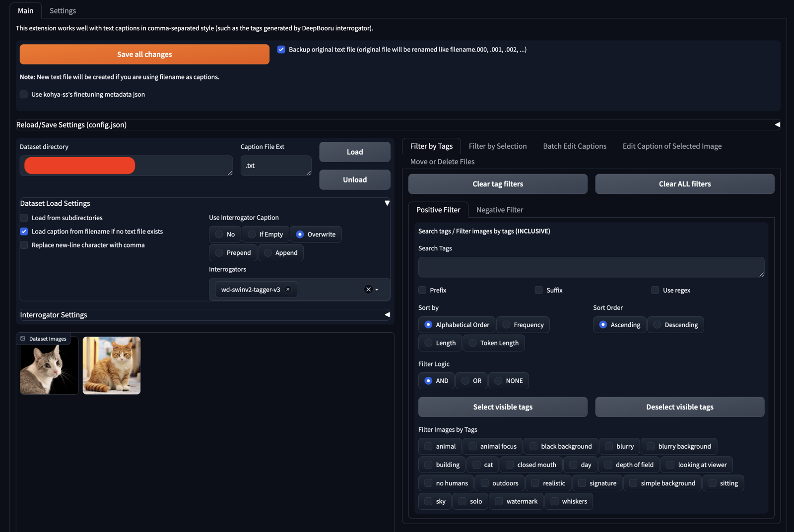794x532 pixels.
Task: Select Prepend interrogator option
Action: [233, 253]
